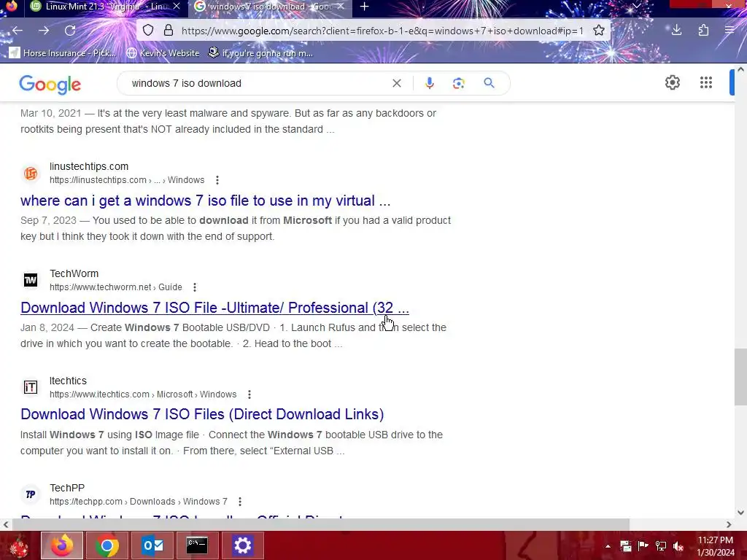Open the Horse Insurance bookmark
The image size is (747, 560).
pyautogui.click(x=63, y=52)
